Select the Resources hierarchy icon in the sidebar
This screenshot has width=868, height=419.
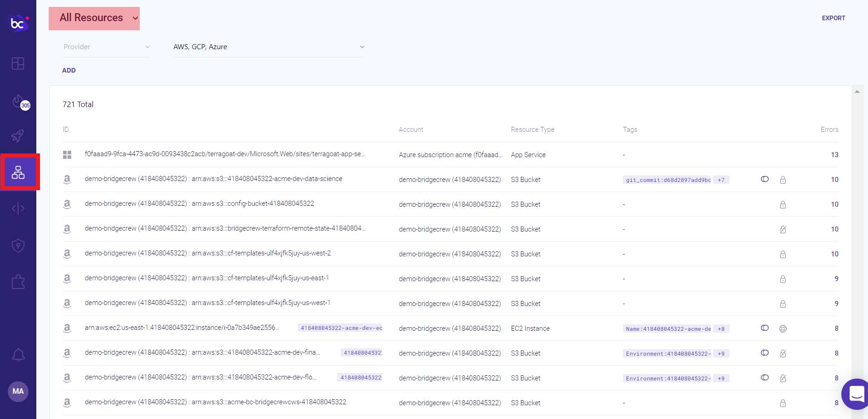(x=18, y=172)
